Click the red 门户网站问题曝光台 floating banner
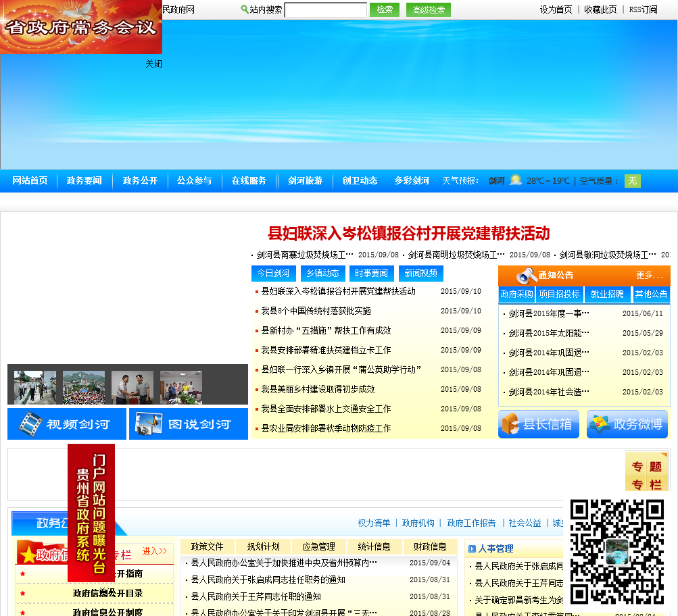Screen dimensions: 678x616 pos(91,513)
